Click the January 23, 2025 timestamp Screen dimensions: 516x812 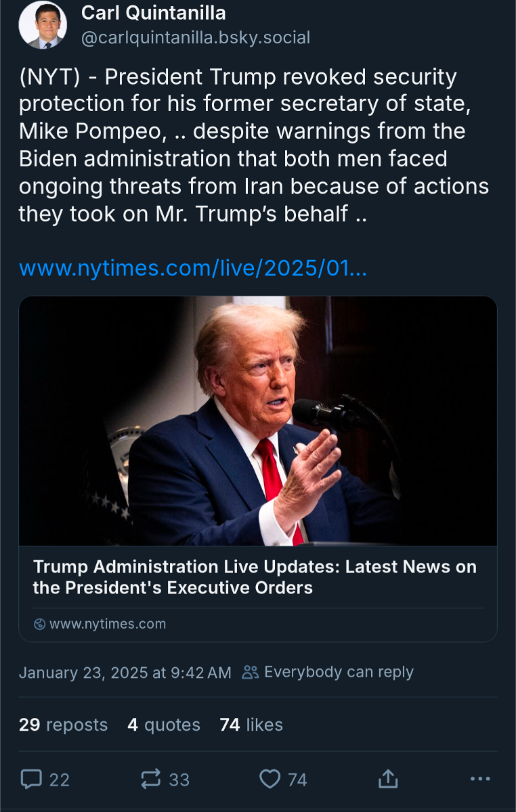coord(125,673)
